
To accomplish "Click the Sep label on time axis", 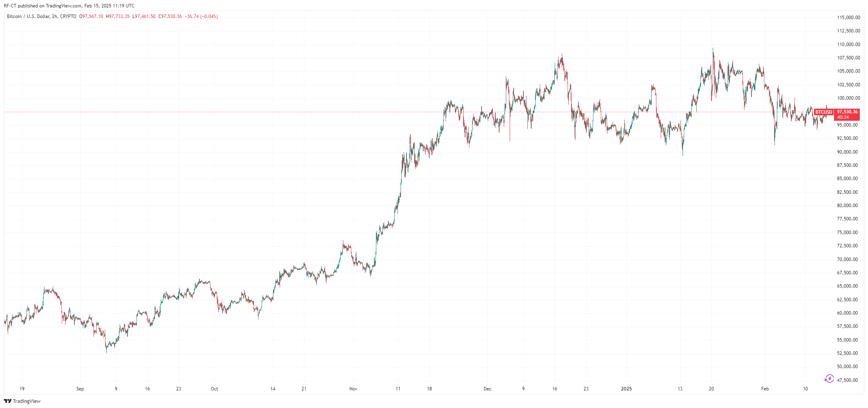I will coord(80,389).
